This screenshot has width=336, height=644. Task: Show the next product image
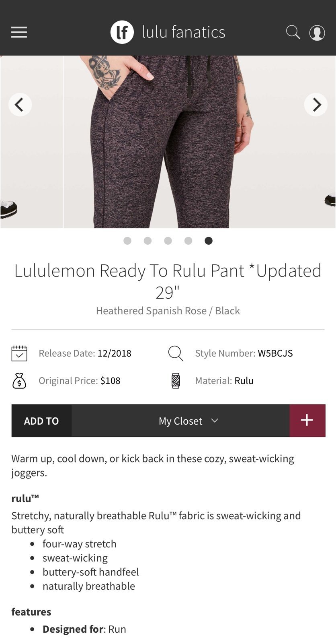316,105
